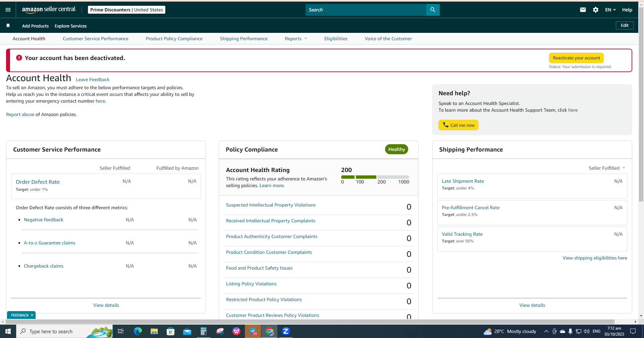Screen dimensions: 644x338
Task: Open File Explorer from the taskbar
Action: pyautogui.click(x=154, y=331)
